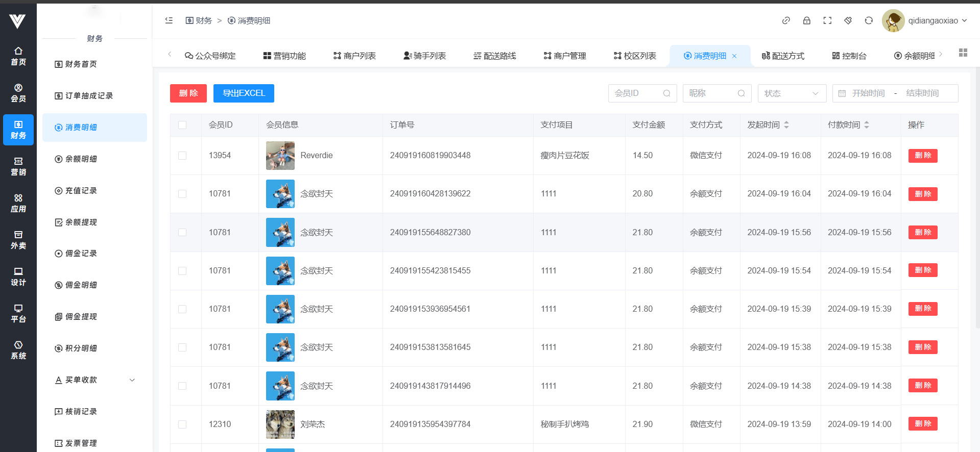The width and height of the screenshot is (980, 452).
Task: Open 余额明细 in the finance menu
Action: coord(81,159)
